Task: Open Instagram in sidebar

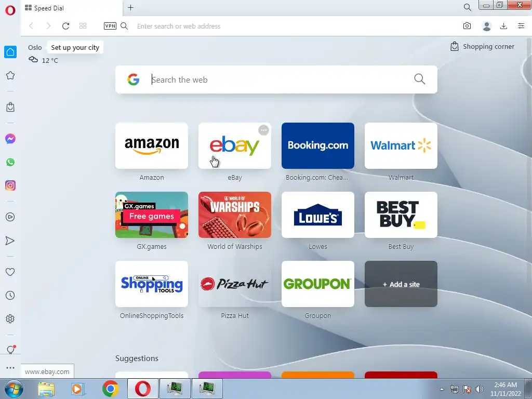Action: [x=10, y=185]
